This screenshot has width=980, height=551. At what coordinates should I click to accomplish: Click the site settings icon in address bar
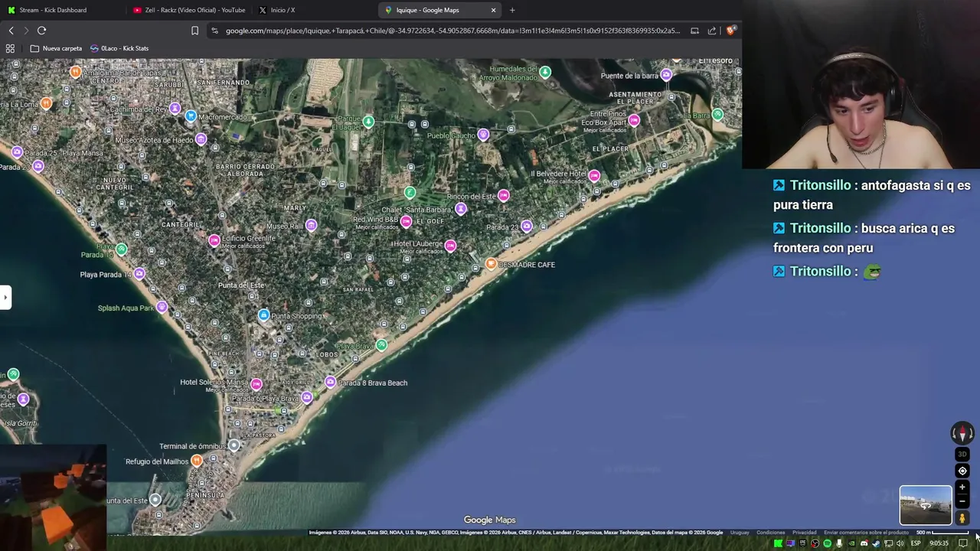(215, 31)
